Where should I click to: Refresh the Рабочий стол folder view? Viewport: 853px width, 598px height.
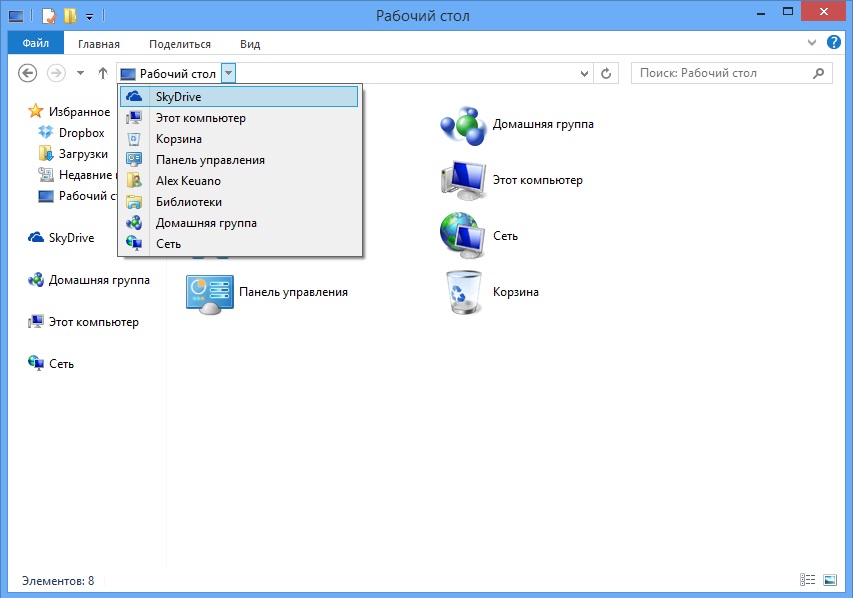coord(606,73)
